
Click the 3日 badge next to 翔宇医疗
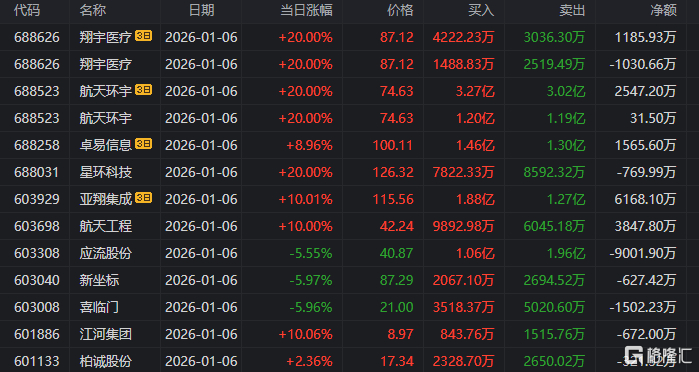pos(144,36)
